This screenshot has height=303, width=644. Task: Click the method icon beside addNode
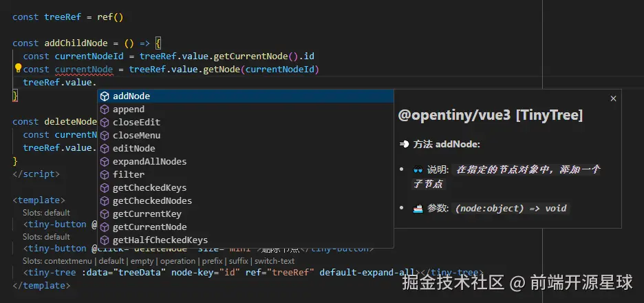[x=105, y=96]
